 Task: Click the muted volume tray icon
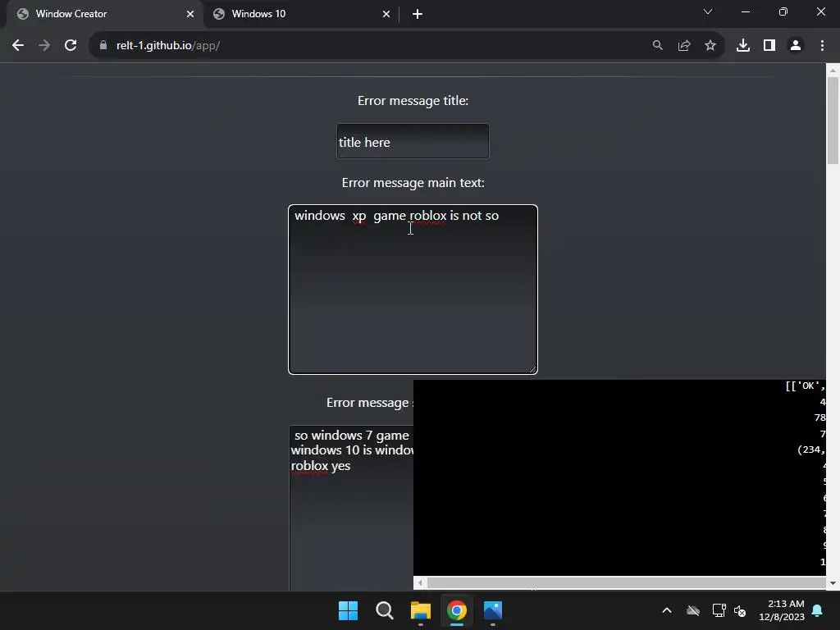(x=740, y=610)
